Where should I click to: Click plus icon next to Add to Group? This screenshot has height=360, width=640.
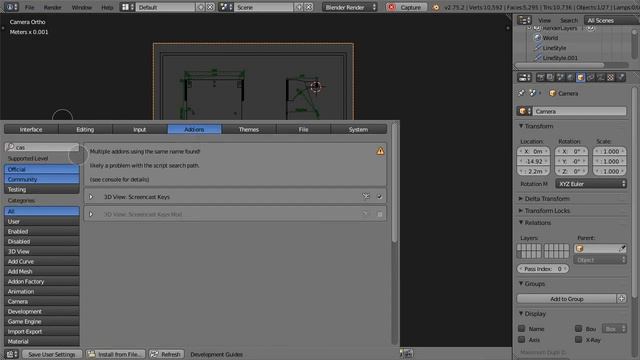[x=621, y=299]
